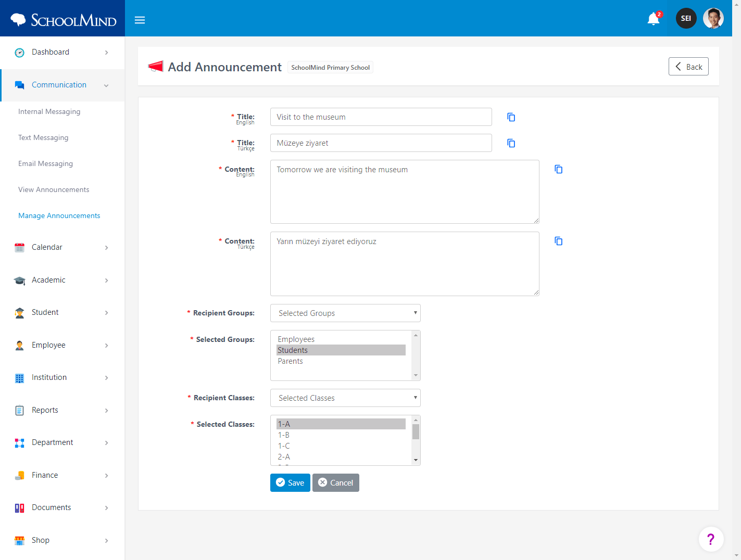Viewport: 741px width, 560px height.
Task: Click the Calendar sidebar icon
Action: [19, 248]
